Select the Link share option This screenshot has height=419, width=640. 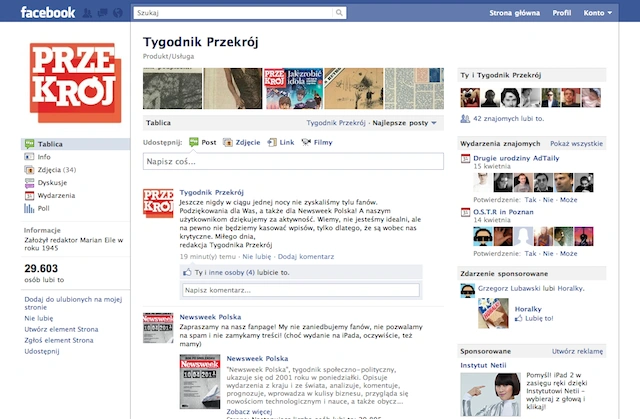(281, 142)
